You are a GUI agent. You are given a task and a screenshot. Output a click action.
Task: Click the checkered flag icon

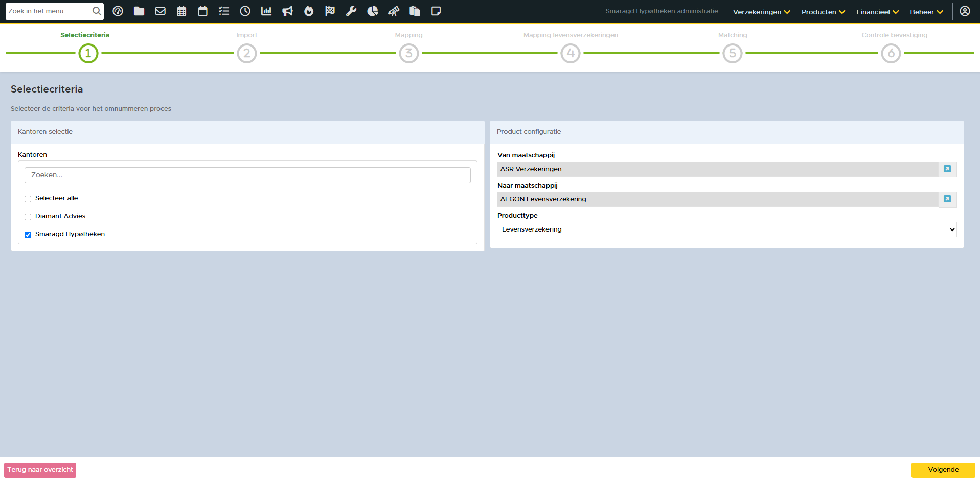point(330,11)
